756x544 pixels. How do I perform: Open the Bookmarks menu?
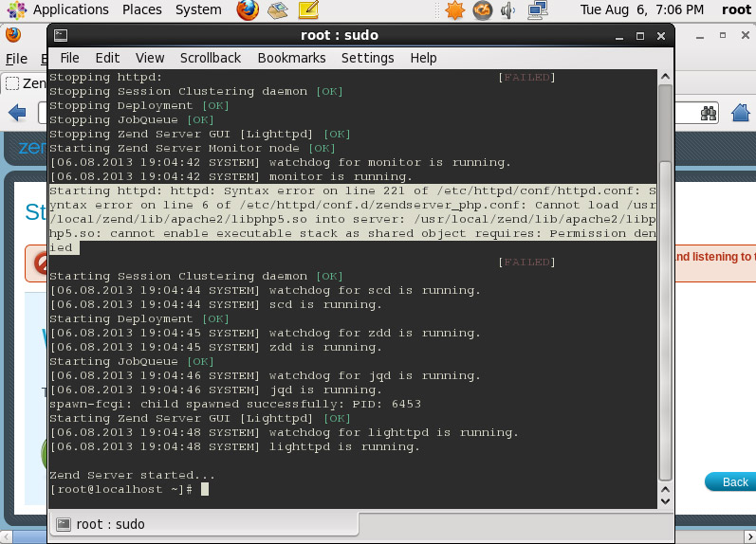coord(291,58)
